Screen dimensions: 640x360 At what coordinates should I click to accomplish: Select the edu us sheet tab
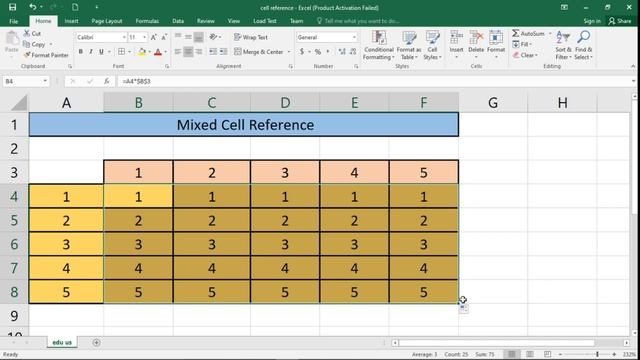coord(62,342)
